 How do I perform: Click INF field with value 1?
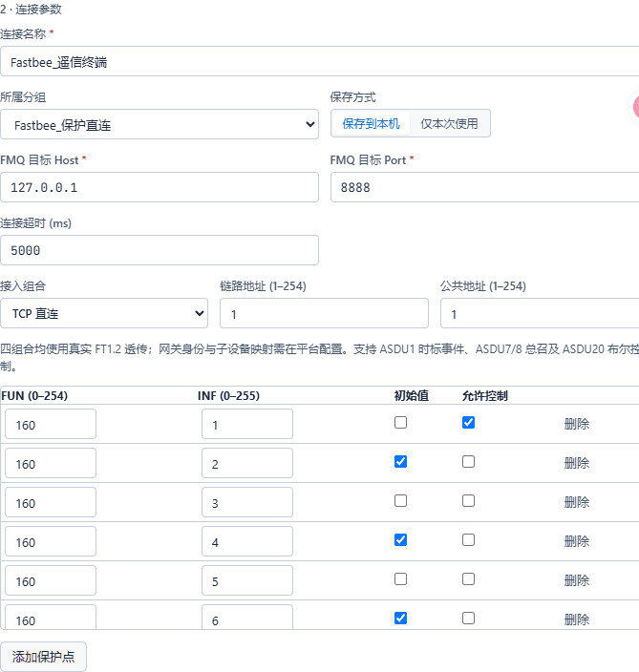[x=247, y=424]
